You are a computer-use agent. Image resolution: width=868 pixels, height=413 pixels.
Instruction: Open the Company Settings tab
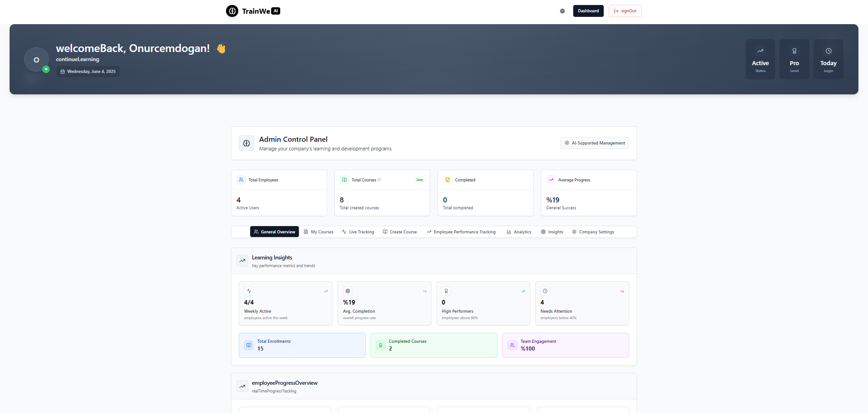coord(593,232)
